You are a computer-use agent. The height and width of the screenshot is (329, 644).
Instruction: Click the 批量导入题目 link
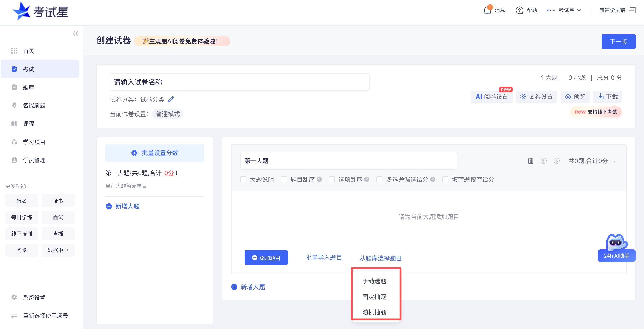click(324, 257)
